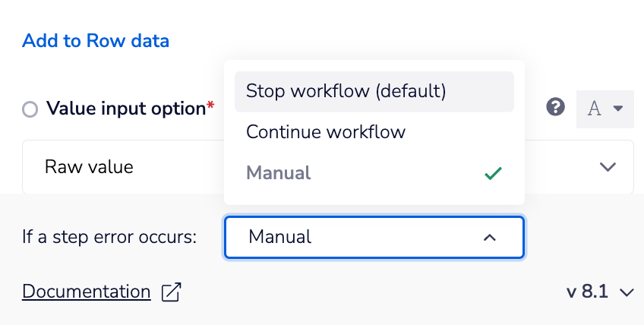This screenshot has width=644, height=325.
Task: Open the external link icon beside Documentation
Action: (172, 292)
